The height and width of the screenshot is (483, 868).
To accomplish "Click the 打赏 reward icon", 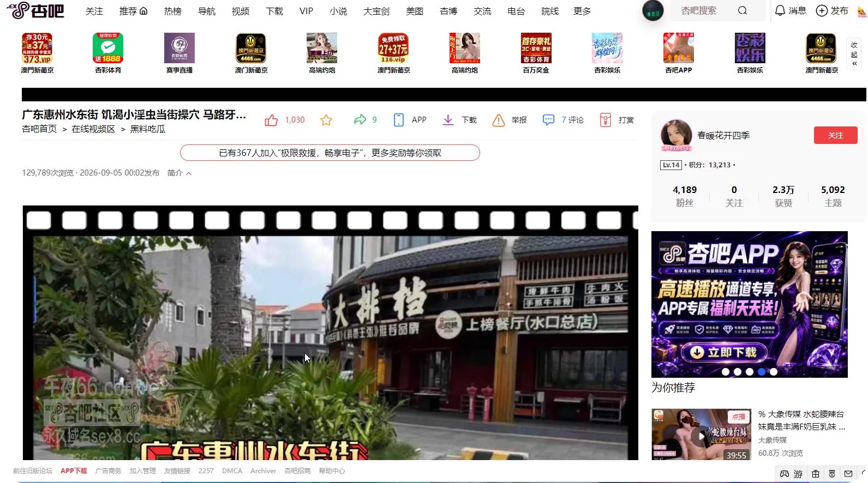I will 605,120.
